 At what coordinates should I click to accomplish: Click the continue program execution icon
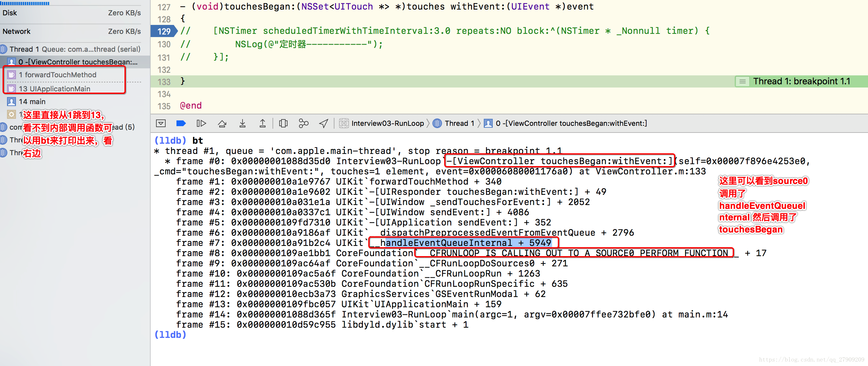point(201,124)
